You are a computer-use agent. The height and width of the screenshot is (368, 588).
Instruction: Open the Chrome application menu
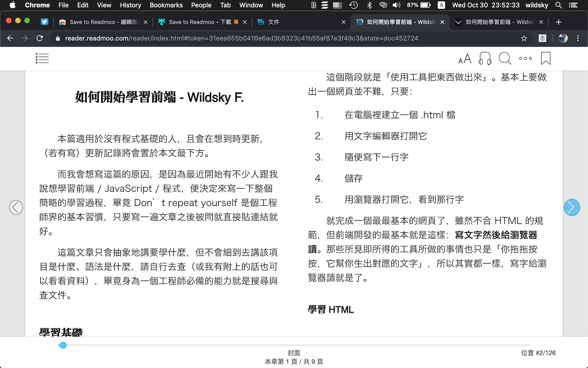[x=37, y=5]
